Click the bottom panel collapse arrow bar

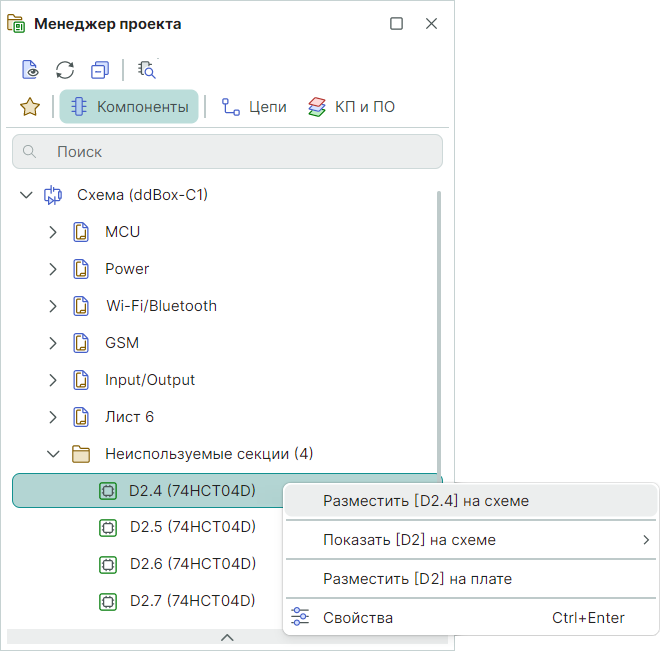point(227,637)
